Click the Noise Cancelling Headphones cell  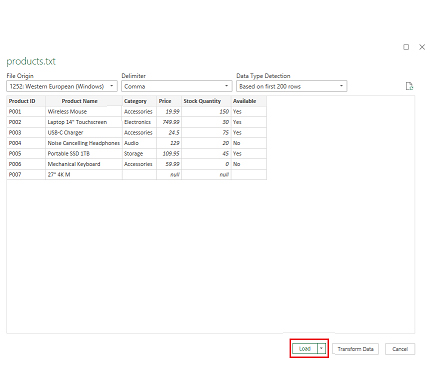click(84, 143)
